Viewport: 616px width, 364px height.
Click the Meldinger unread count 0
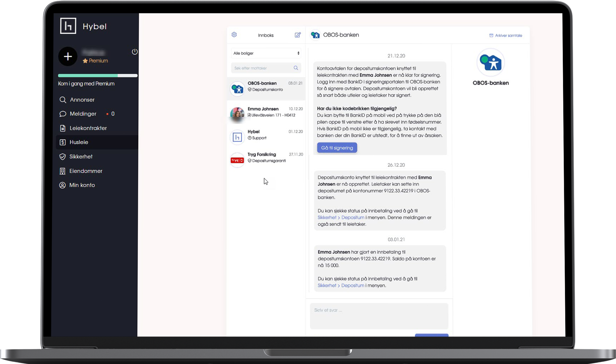[x=113, y=114]
